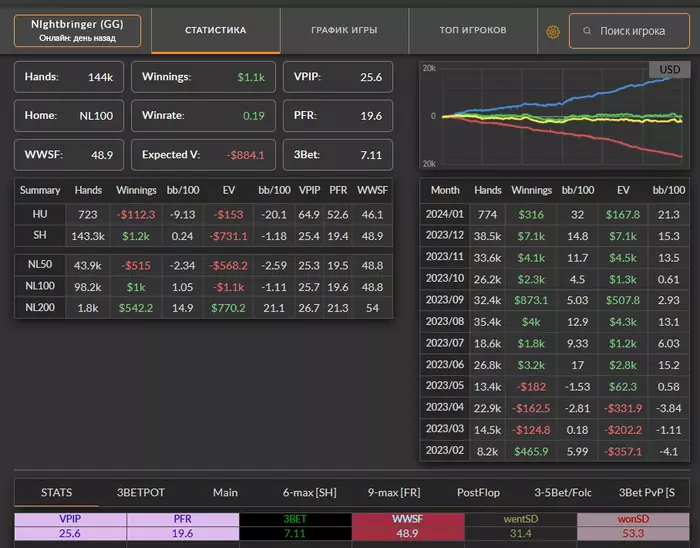700x548 pixels.
Task: Click the purple PFR stats cell
Action: tap(183, 526)
